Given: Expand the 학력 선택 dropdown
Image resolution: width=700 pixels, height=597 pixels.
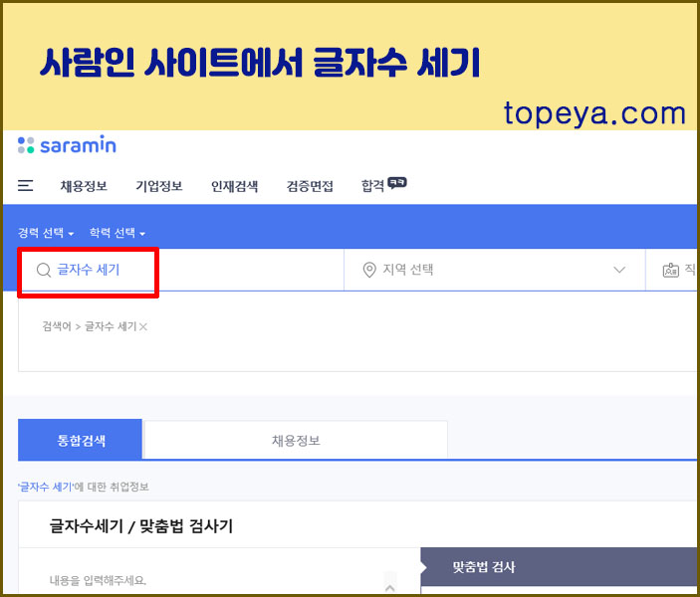Looking at the screenshot, I should pyautogui.click(x=117, y=233).
